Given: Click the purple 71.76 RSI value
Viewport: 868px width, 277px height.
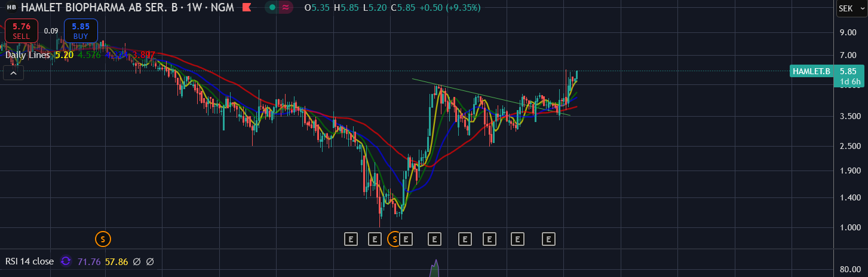Looking at the screenshot, I should 89,261.
